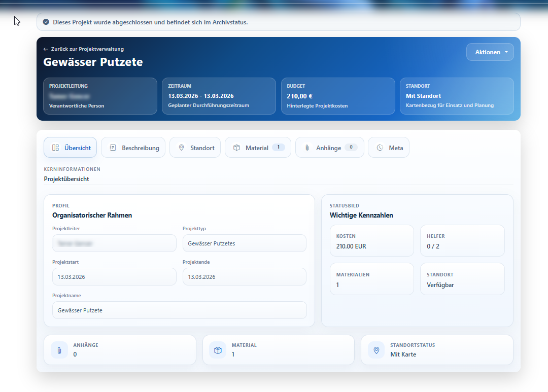Click the Material tab box icon
The image size is (548, 392).
(x=236, y=148)
